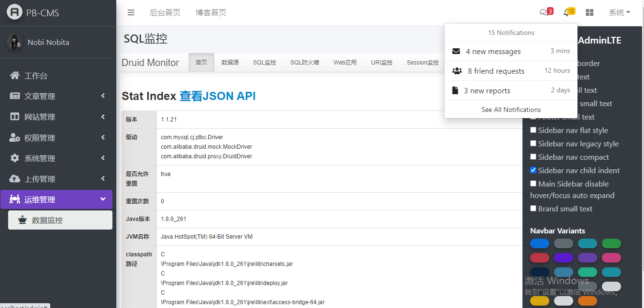This screenshot has height=308, width=644.
Task: Expand the 上传管理 menu chevron
Action: pyautogui.click(x=103, y=179)
